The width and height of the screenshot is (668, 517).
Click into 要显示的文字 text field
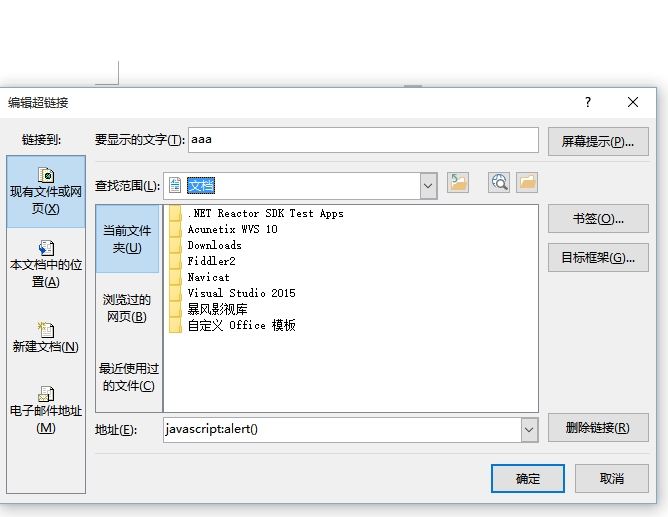pyautogui.click(x=363, y=140)
